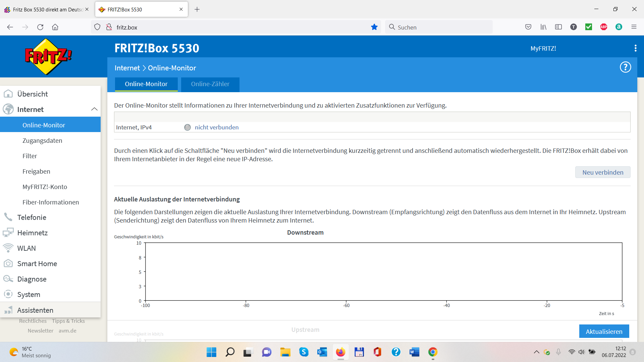
Task: Open Windows Start menu
Action: click(211, 352)
